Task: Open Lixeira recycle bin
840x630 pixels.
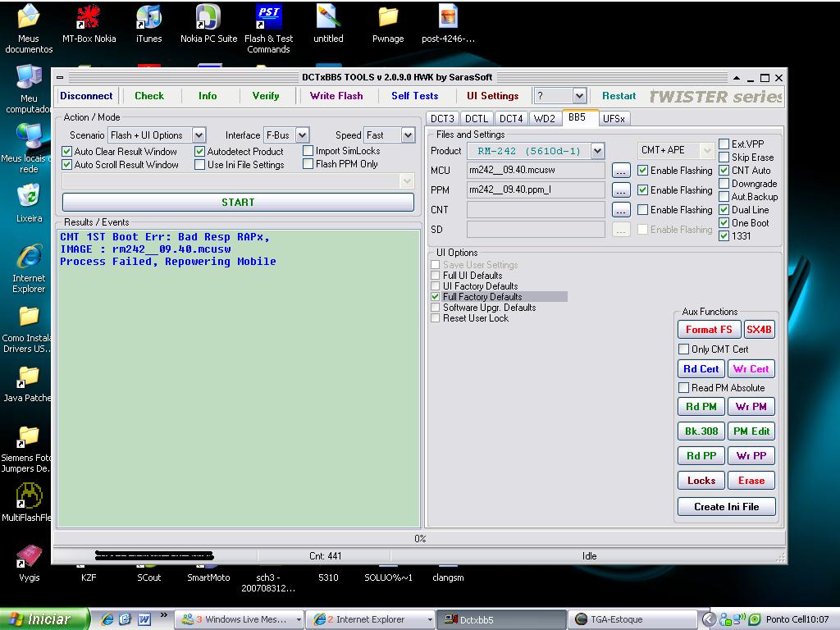Action: point(29,203)
